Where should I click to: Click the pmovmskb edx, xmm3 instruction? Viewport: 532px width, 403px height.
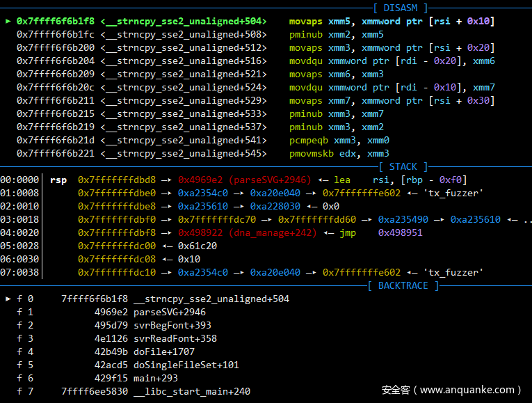339,153
